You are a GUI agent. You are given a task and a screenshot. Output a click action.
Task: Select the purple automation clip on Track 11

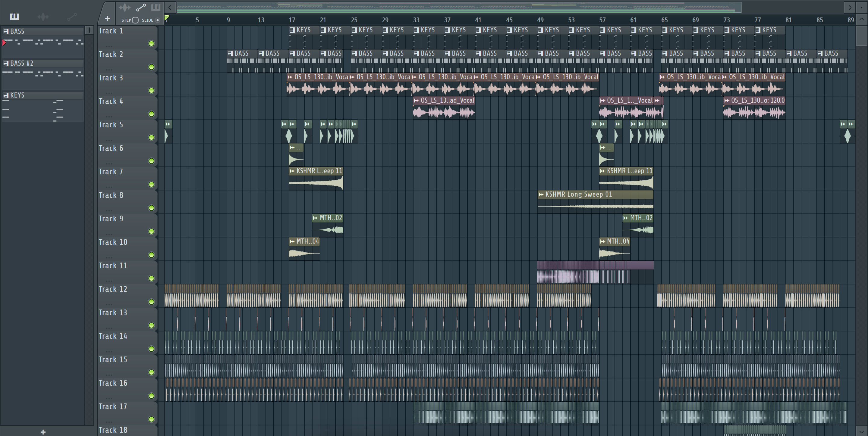point(595,272)
